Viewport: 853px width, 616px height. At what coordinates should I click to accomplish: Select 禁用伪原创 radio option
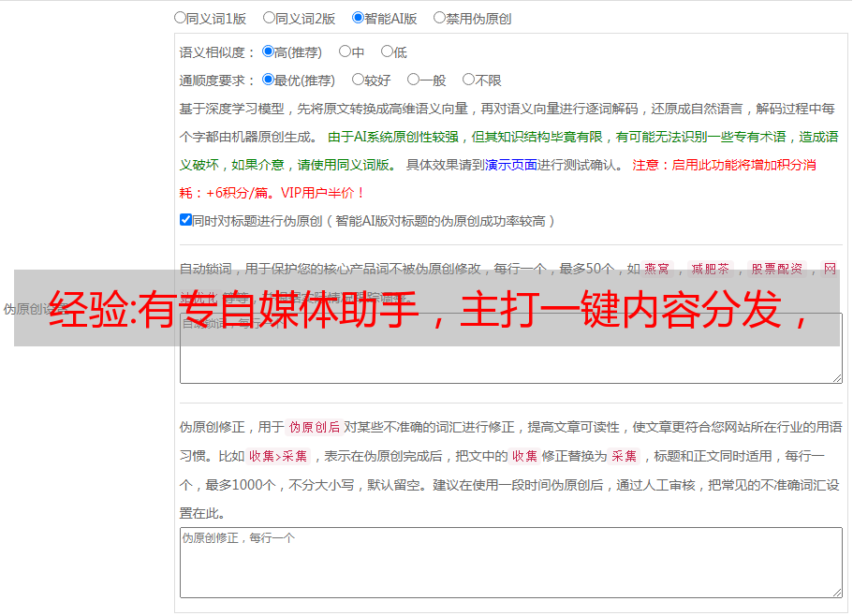tap(439, 18)
